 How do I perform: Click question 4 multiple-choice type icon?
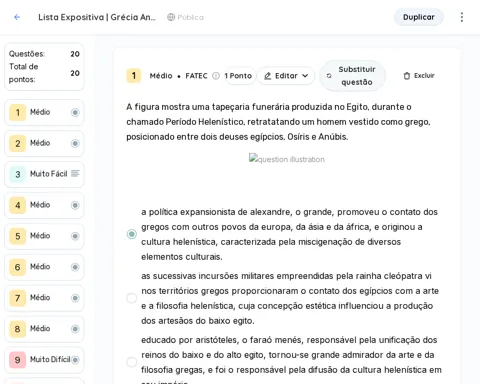(75, 205)
